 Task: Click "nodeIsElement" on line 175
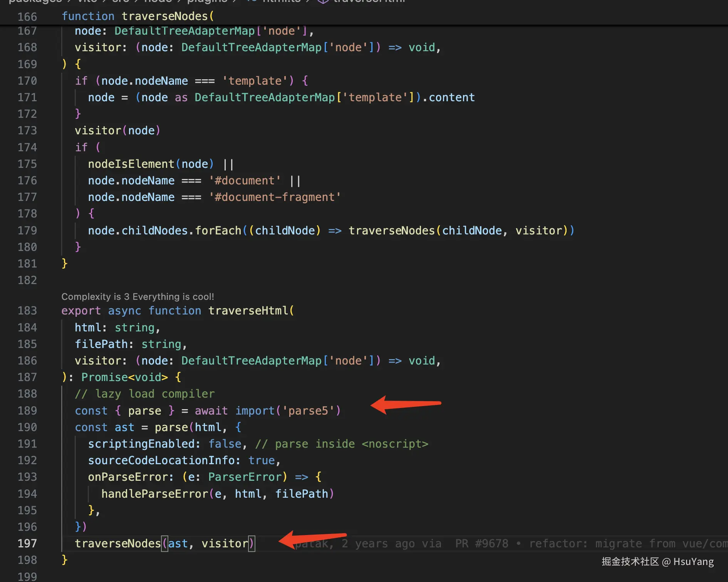131,164
